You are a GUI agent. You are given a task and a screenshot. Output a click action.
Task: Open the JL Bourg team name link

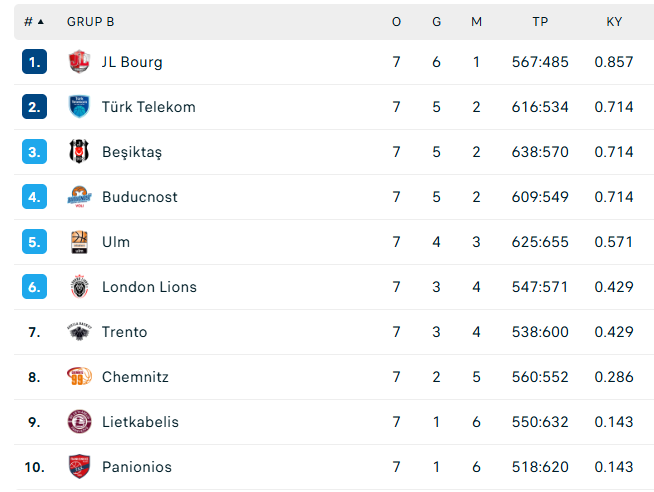(x=132, y=62)
